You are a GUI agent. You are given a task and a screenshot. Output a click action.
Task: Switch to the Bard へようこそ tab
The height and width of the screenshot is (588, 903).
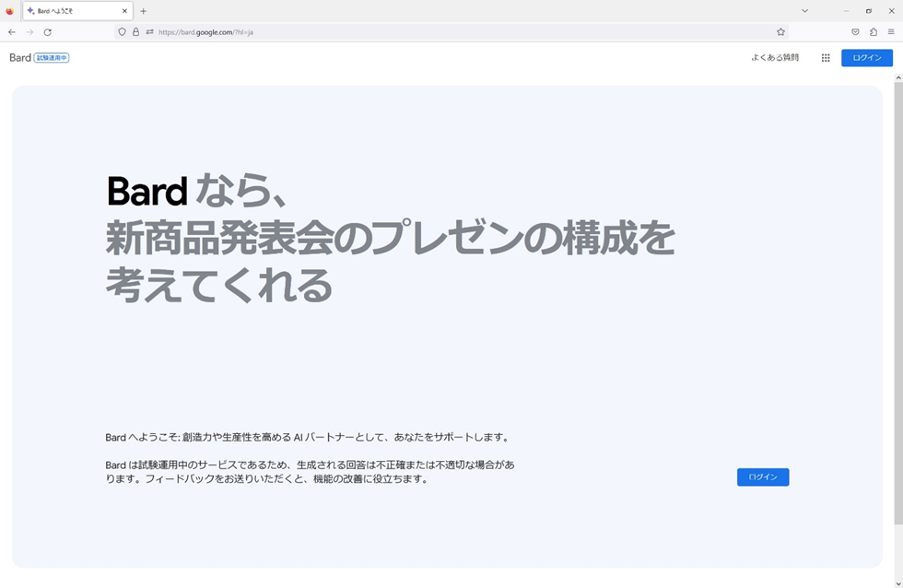click(77, 11)
